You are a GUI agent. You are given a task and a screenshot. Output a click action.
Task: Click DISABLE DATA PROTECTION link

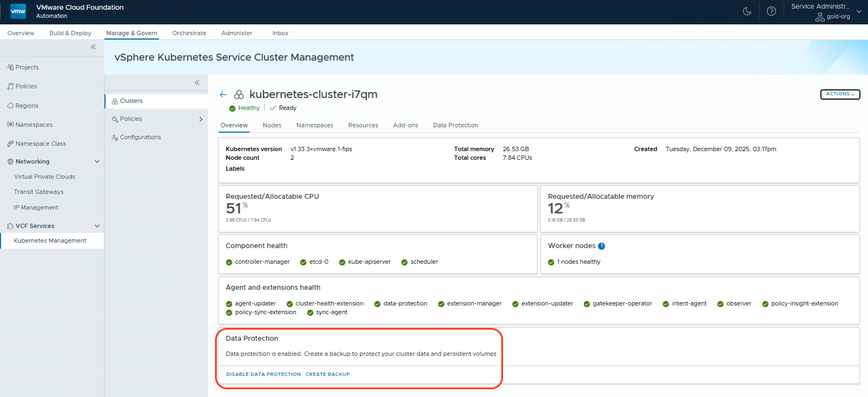[264, 374]
